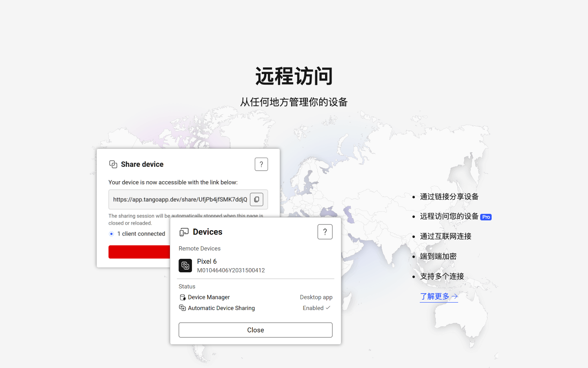Image resolution: width=588 pixels, height=368 pixels.
Task: Click the Pixel 6 remote device icon
Action: 185,266
